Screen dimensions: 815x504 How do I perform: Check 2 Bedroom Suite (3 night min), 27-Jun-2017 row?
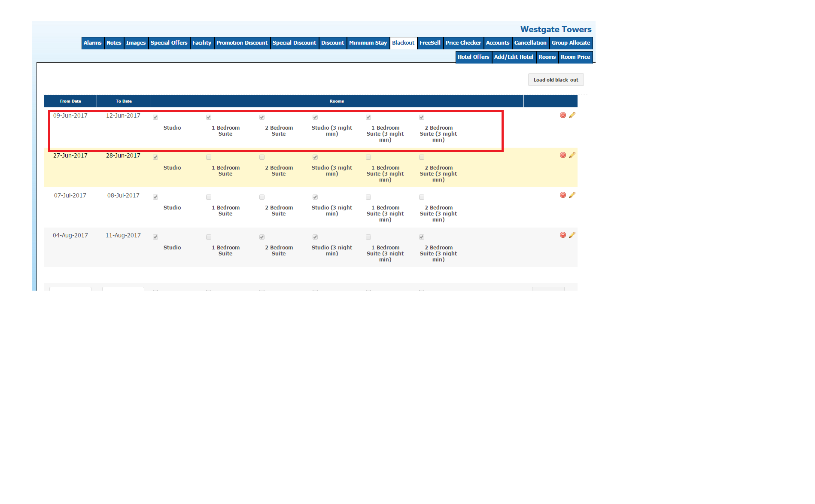(x=422, y=157)
